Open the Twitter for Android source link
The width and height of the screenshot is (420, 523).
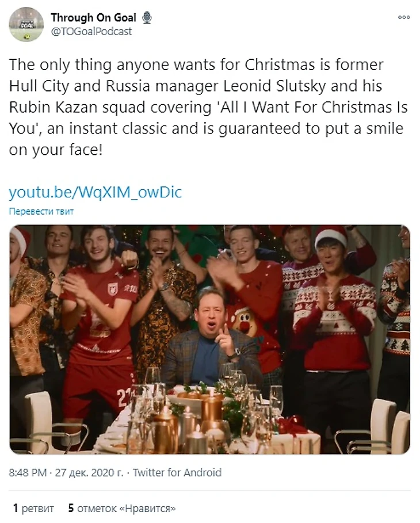click(x=177, y=472)
